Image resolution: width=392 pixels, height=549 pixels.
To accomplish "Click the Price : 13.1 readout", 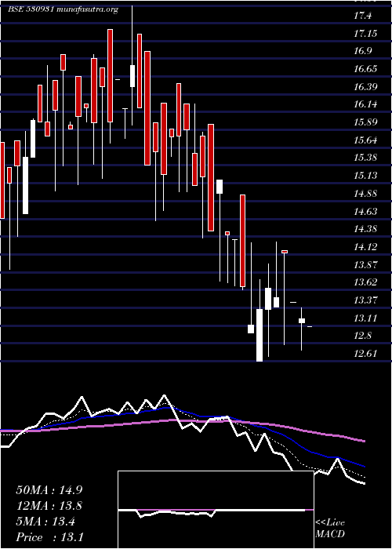I will [x=49, y=537].
